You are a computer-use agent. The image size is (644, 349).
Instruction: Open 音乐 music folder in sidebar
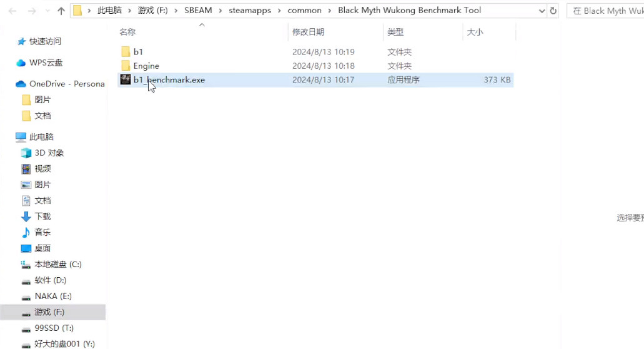click(42, 232)
